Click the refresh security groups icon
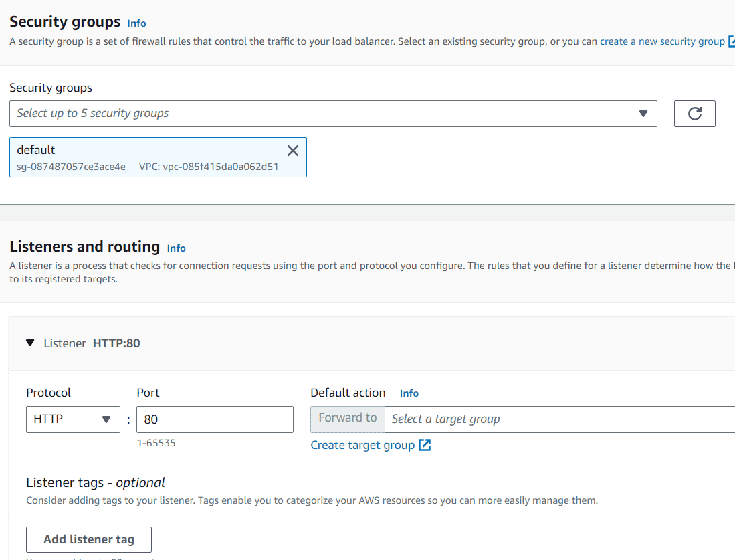 tap(694, 114)
